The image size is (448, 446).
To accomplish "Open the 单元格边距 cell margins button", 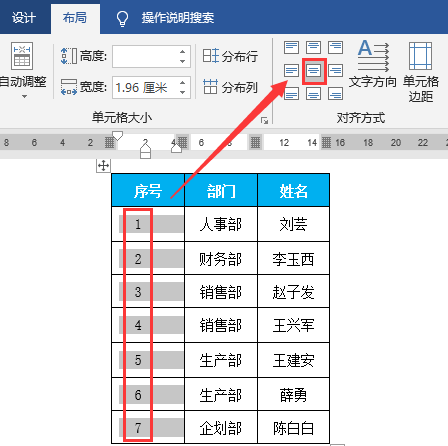I will tap(421, 72).
